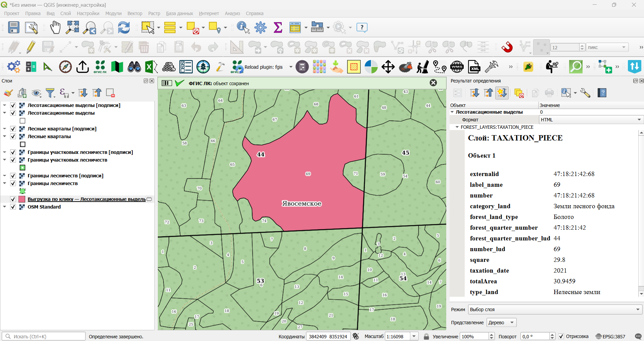Image resolution: width=644 pixels, height=341 pixels.
Task: Toggle the Отрисовка render checkbox
Action: click(561, 336)
